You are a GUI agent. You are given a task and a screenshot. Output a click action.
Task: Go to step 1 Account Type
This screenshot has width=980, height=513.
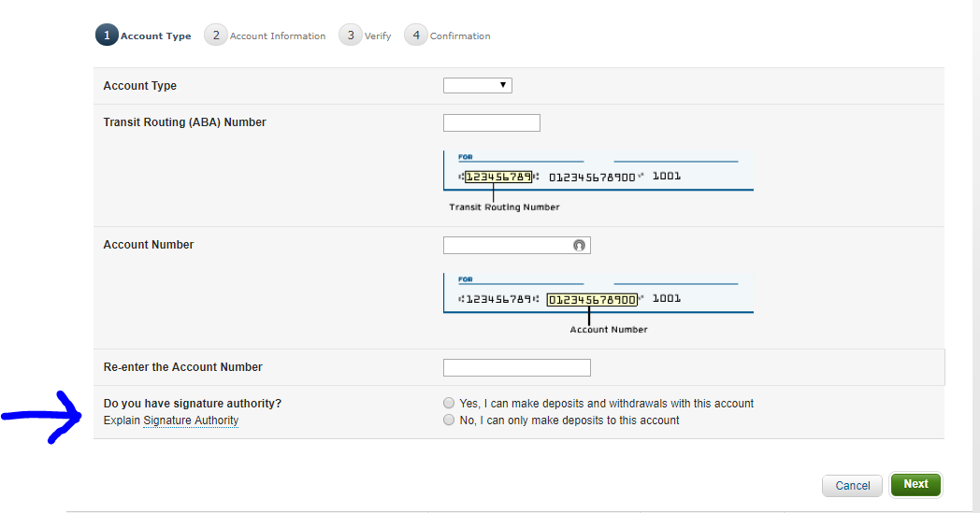coord(143,36)
